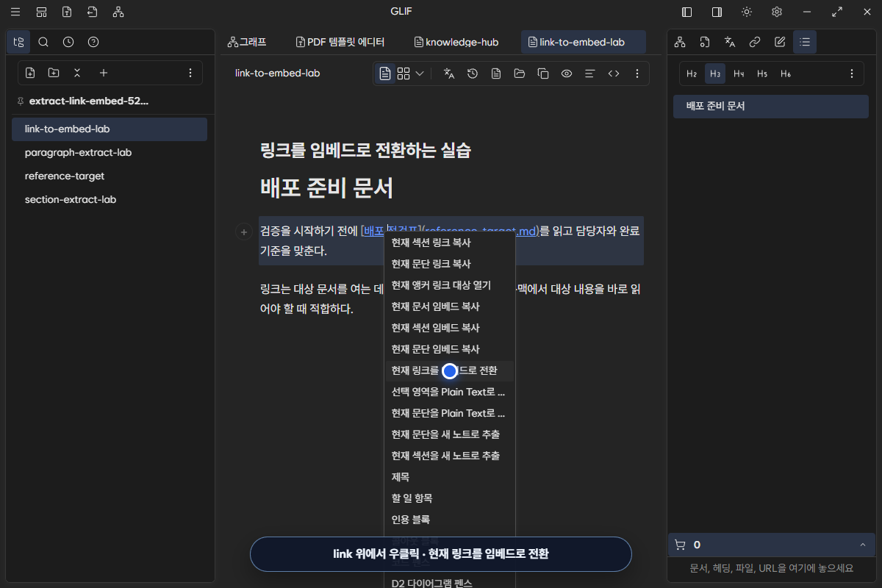Open search in left sidebar
This screenshot has height=588, width=882.
pyautogui.click(x=43, y=42)
